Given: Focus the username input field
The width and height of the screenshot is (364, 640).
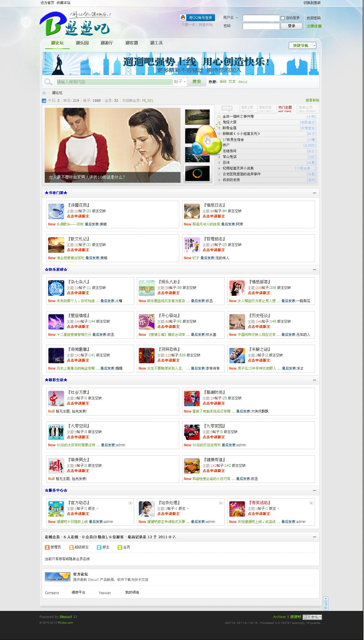Looking at the screenshot, I should (x=261, y=18).
